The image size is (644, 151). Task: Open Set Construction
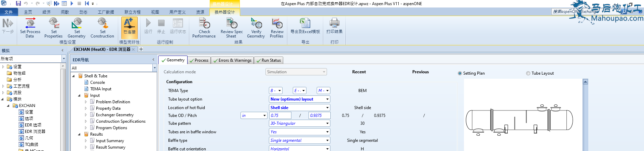(102, 28)
